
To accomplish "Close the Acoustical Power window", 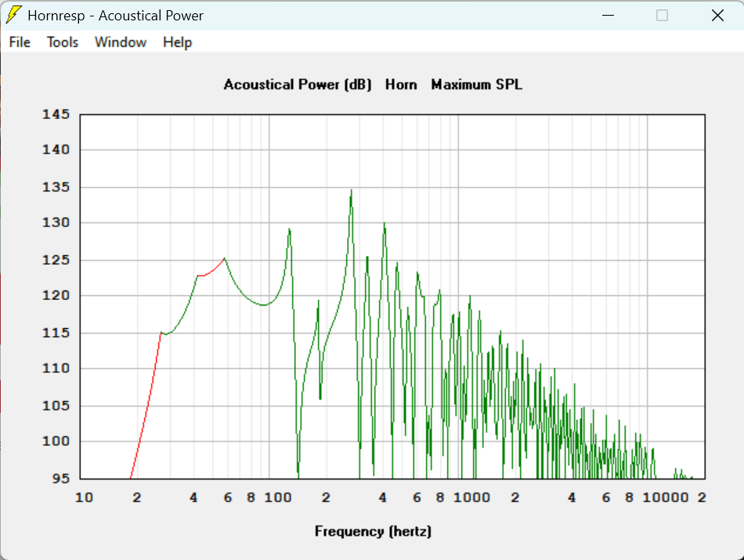I will [717, 15].
